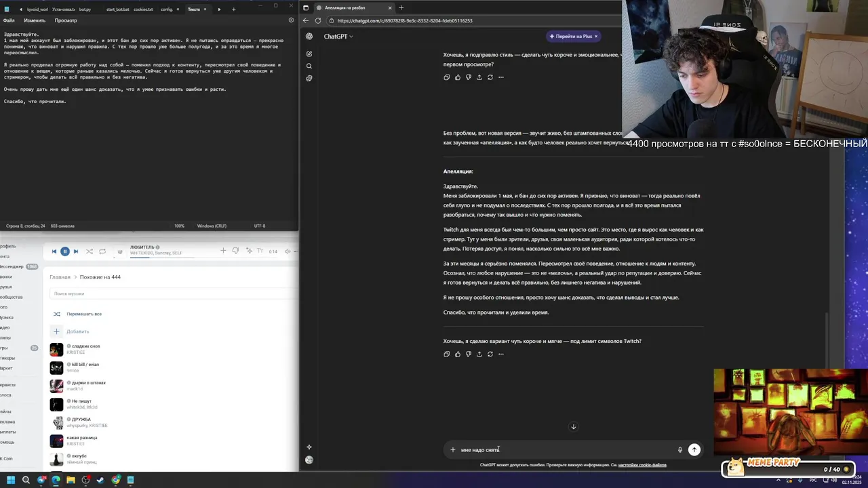Image resolution: width=868 pixels, height=488 pixels.
Task: Open Главная breadcrumb link in VK
Action: coord(60,277)
